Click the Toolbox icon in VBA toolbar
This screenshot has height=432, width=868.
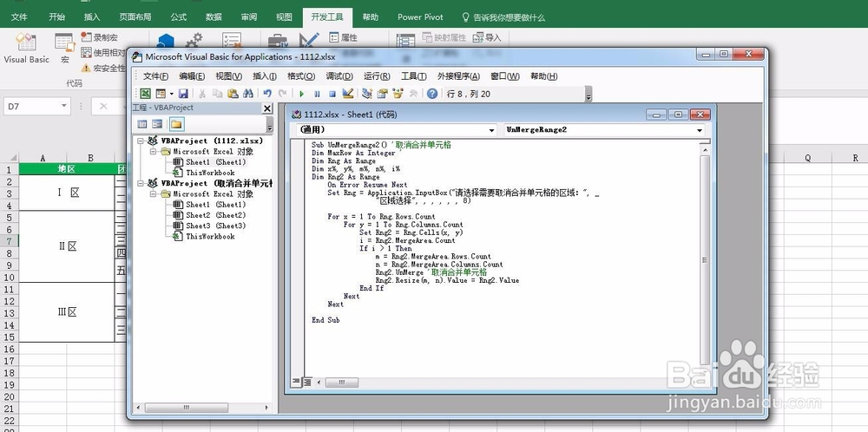pos(413,94)
